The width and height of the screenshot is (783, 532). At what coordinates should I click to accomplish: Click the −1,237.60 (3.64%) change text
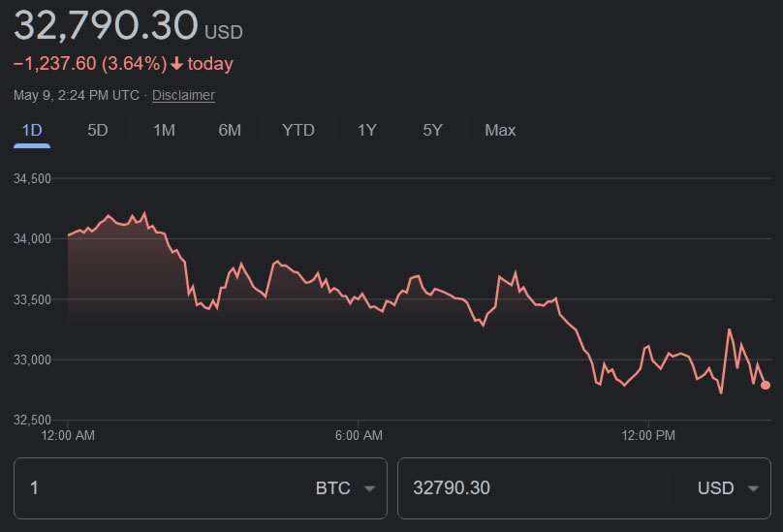90,64
